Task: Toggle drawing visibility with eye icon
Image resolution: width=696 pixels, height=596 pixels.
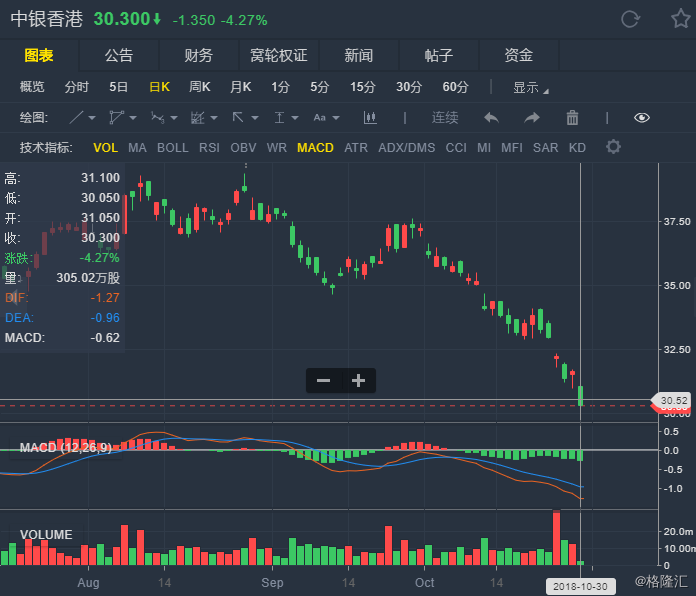Action: pyautogui.click(x=642, y=118)
